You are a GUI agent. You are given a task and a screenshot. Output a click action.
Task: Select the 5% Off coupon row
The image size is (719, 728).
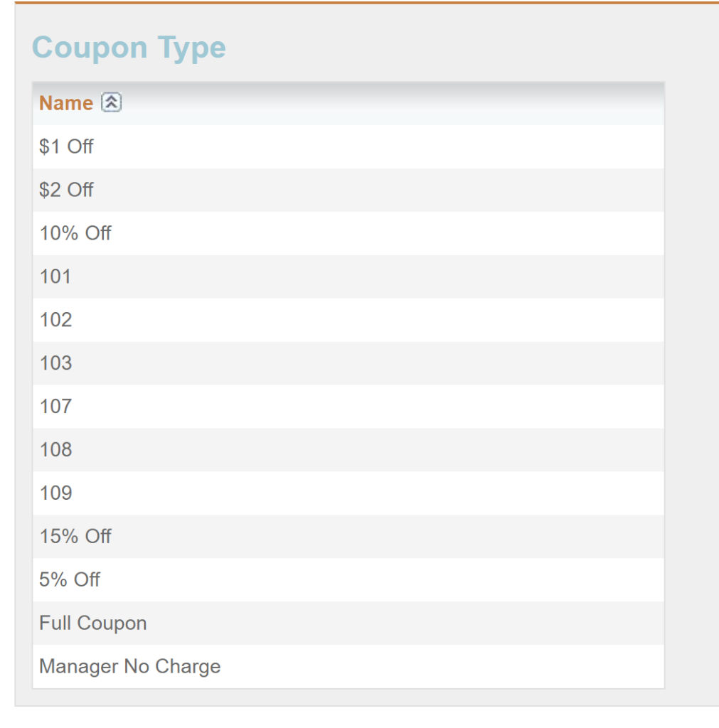tap(348, 579)
